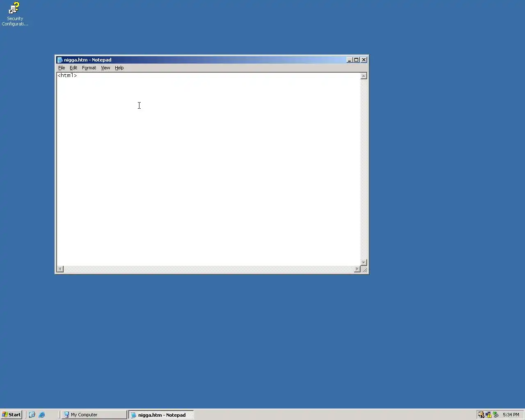Open the File menu in Notepad
The width and height of the screenshot is (525, 420).
pyautogui.click(x=62, y=68)
